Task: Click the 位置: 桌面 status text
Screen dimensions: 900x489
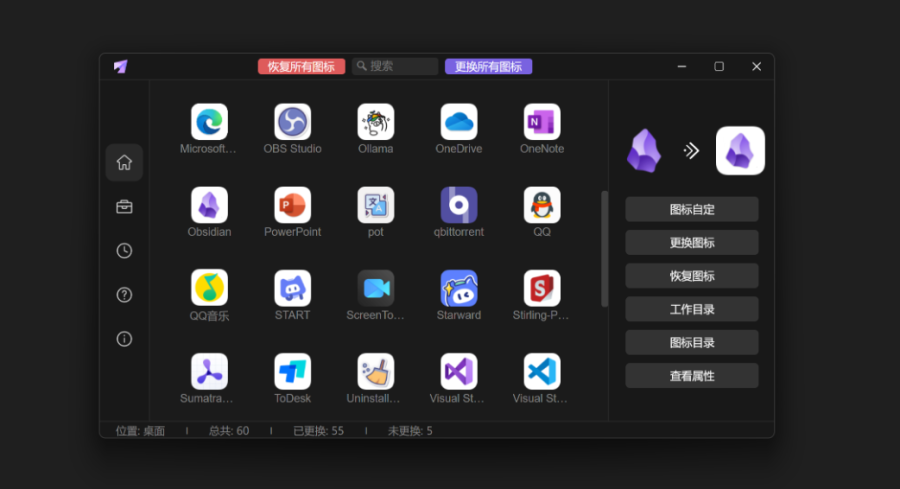Action: coord(140,430)
